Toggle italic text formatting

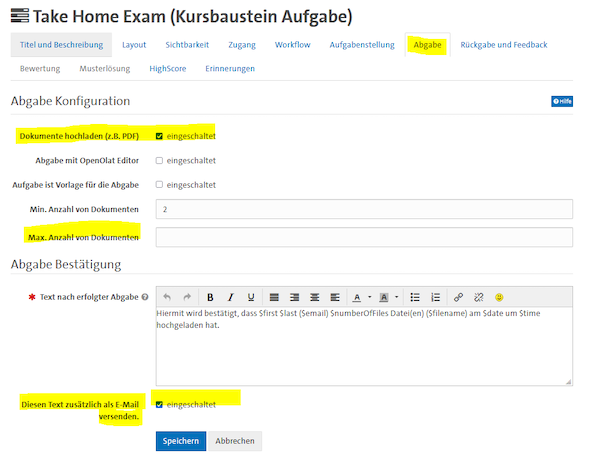coord(230,297)
